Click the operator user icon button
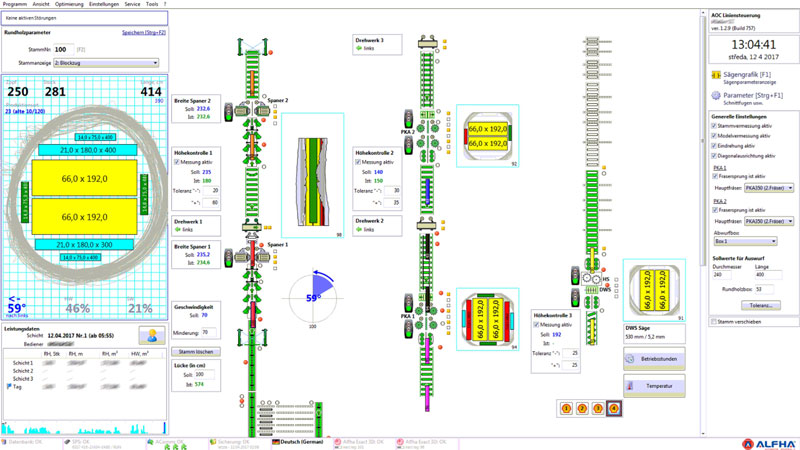800x450 pixels. (x=152, y=336)
